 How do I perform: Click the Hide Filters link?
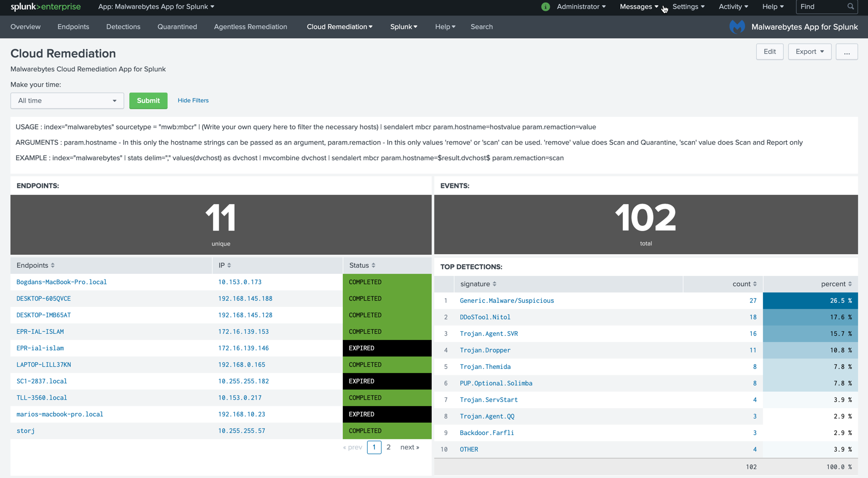193,101
